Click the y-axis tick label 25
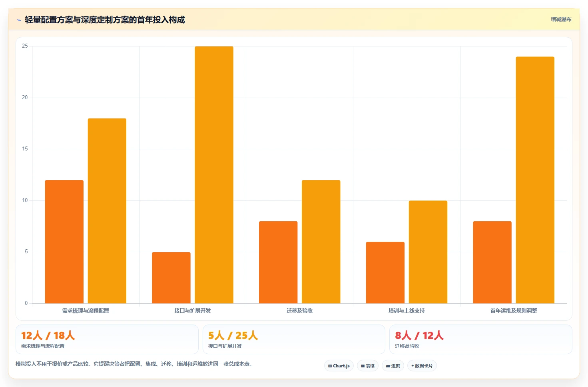This screenshot has width=588, height=387. (25, 46)
